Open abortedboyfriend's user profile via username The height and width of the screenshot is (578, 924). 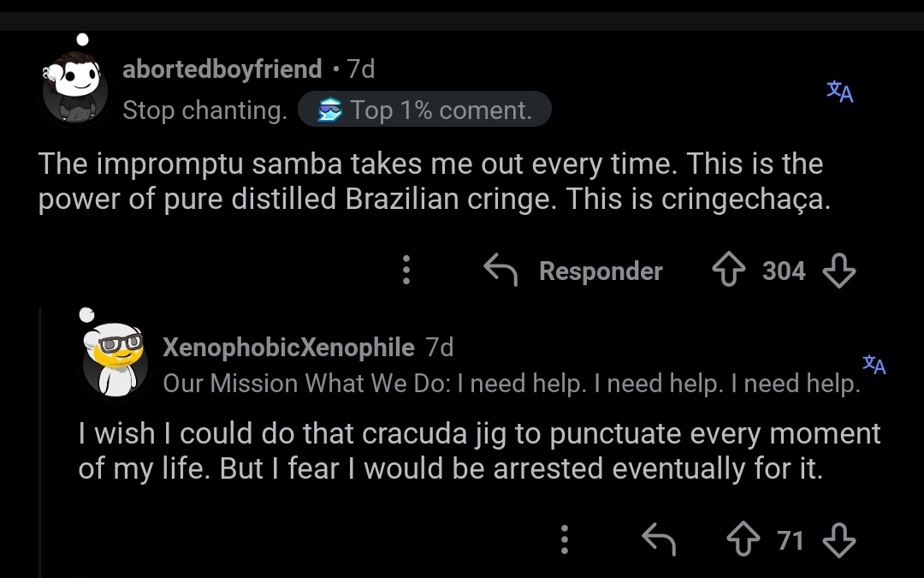point(222,69)
